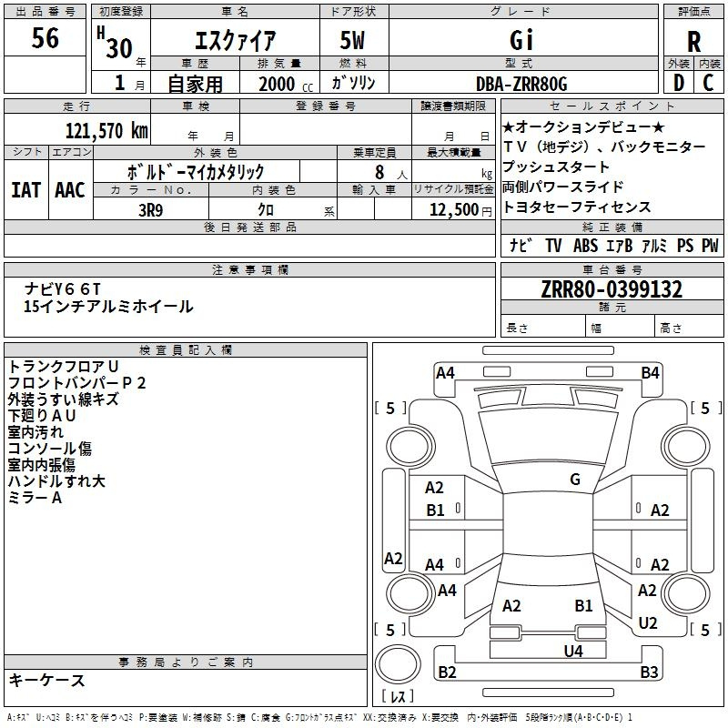
Task: Click the G windshield chip mark
Action: tap(575, 480)
